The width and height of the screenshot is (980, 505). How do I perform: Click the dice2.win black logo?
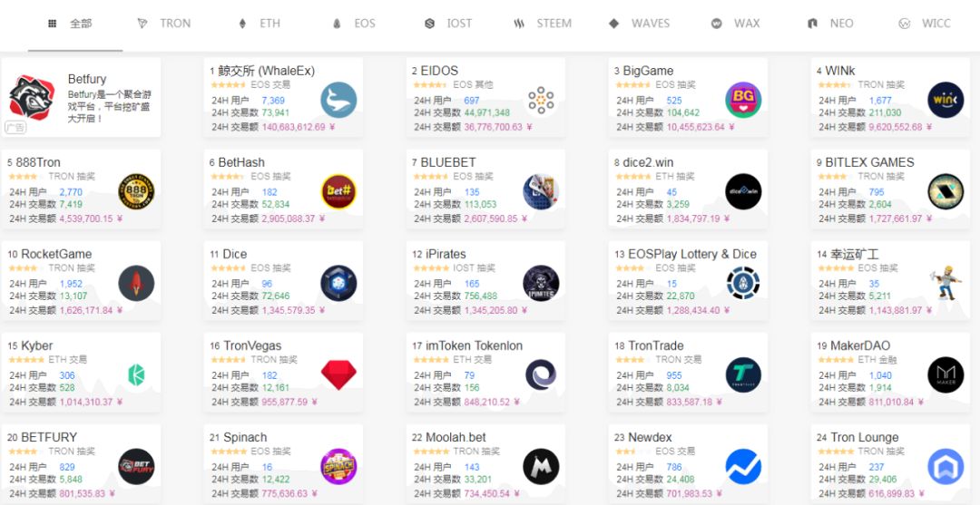pos(743,191)
